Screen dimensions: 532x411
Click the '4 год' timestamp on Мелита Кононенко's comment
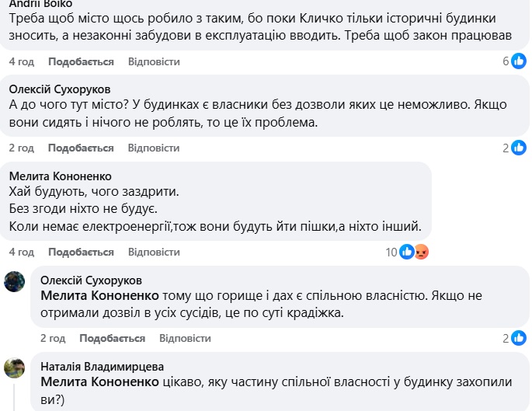tap(22, 252)
